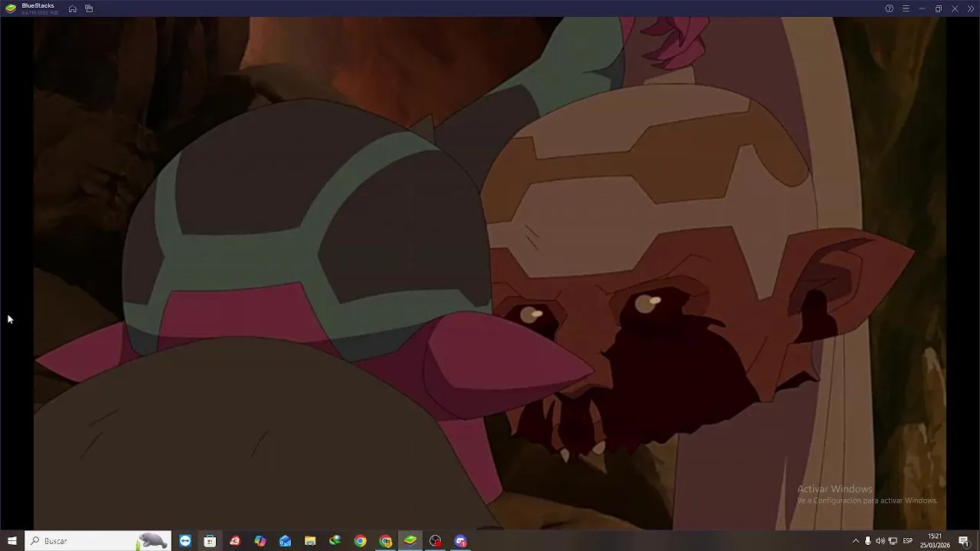Image resolution: width=980 pixels, height=551 pixels.
Task: Open the second Chrome profile taskbar icon
Action: coord(385,541)
